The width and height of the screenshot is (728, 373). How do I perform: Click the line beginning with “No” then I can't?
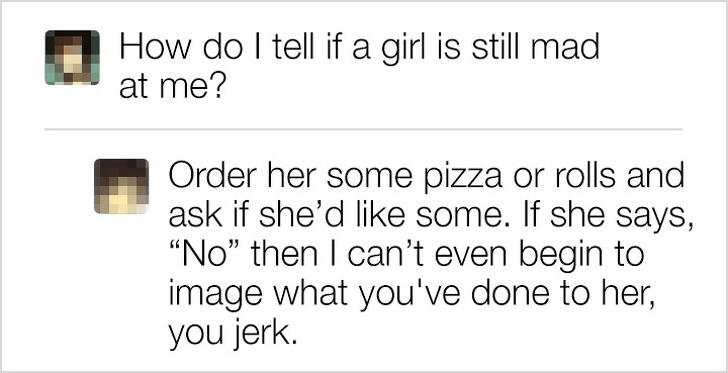tap(406, 256)
